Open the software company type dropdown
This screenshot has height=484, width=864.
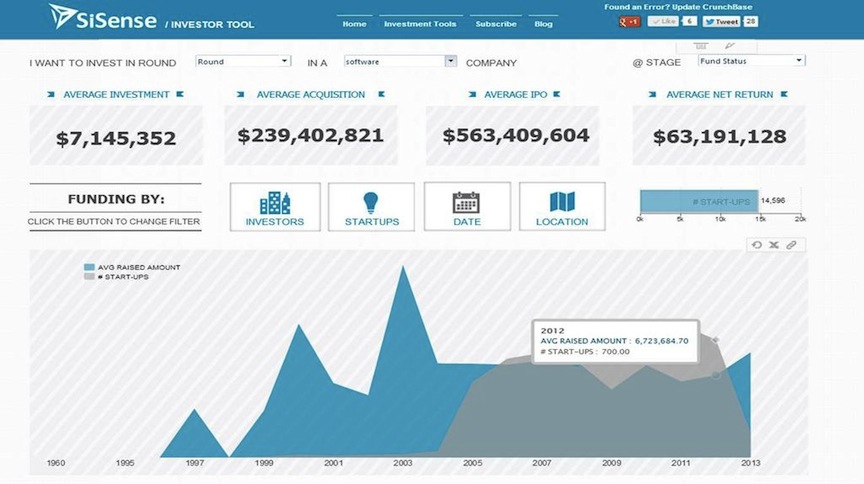pyautogui.click(x=401, y=61)
